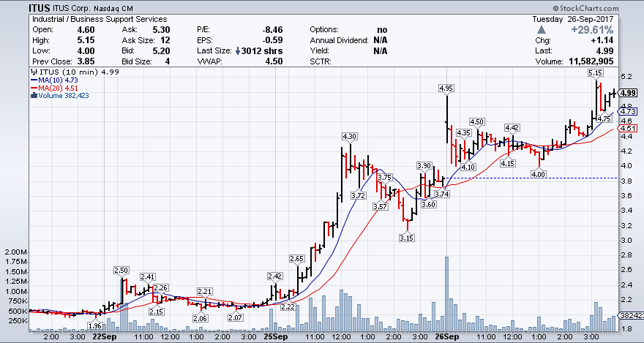Select the 3.15 low price callout

click(x=405, y=238)
